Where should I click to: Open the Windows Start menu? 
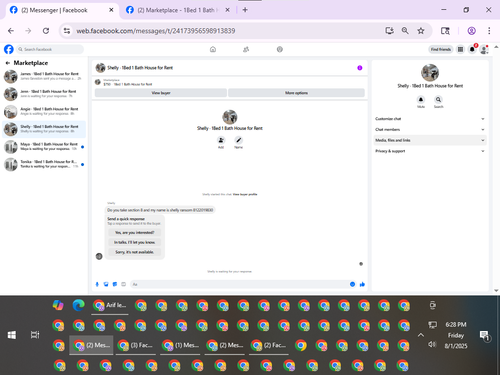(12, 335)
